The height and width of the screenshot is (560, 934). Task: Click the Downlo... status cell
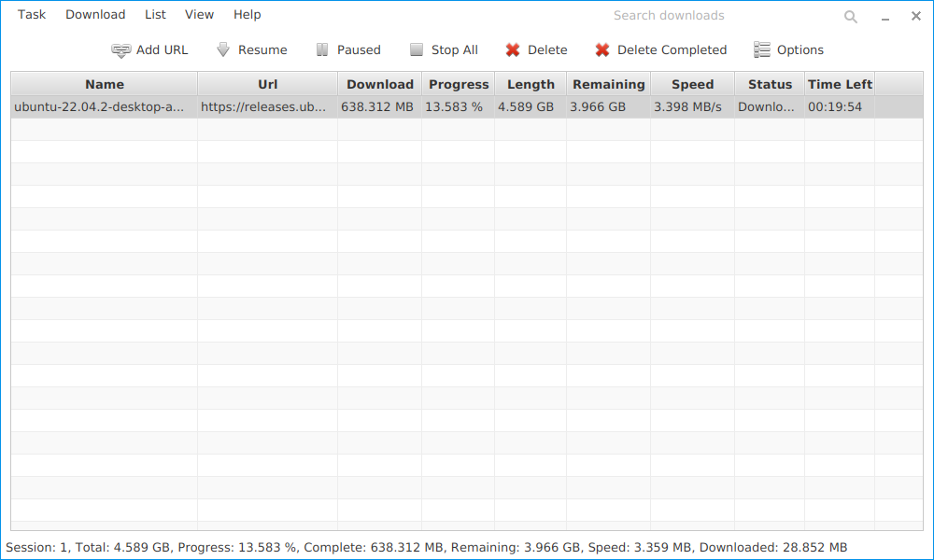770,107
